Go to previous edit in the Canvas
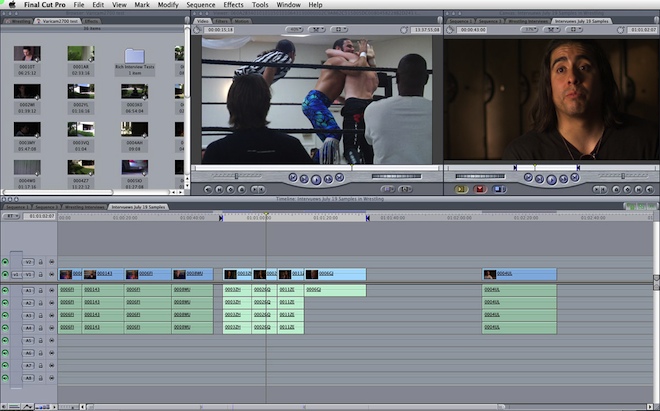This screenshot has height=411, width=660. click(528, 177)
